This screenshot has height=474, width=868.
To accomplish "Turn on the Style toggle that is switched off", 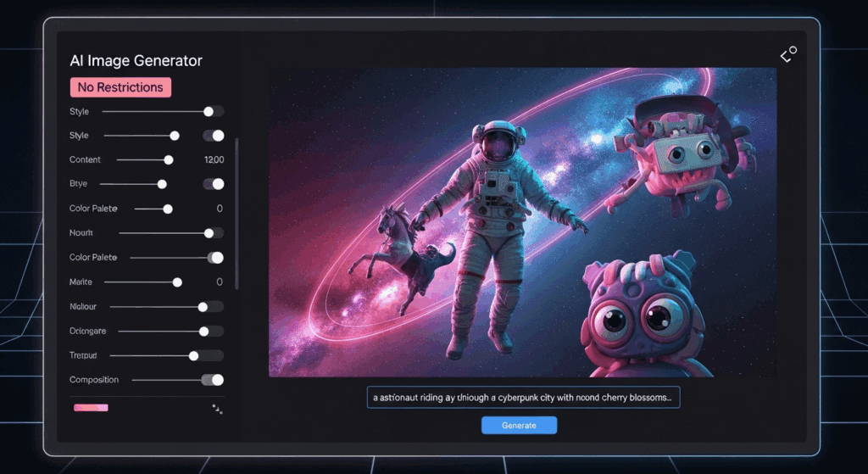I will 213,111.
